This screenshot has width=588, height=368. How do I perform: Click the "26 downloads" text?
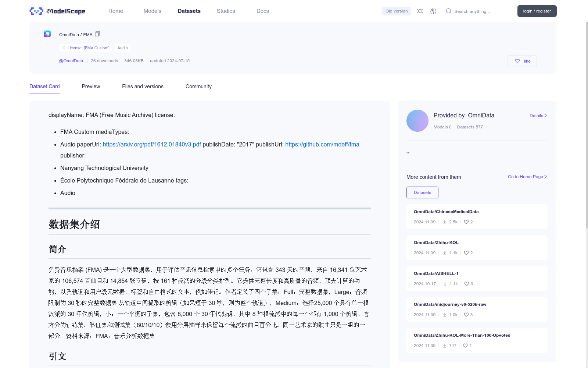(x=104, y=61)
